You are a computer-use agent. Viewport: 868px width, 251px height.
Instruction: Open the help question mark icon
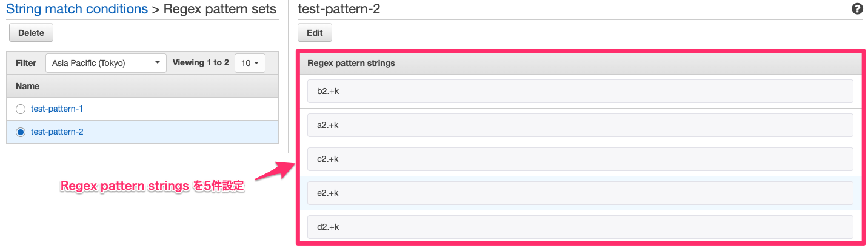[x=857, y=9]
